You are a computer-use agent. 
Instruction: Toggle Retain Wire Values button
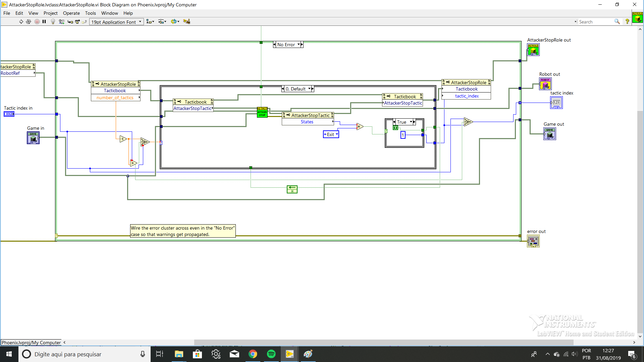point(61,22)
